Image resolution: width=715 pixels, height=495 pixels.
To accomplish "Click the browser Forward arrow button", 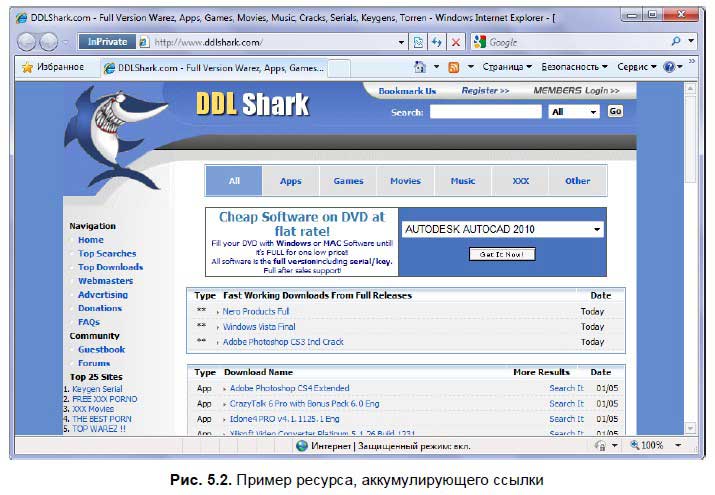I will 49,42.
